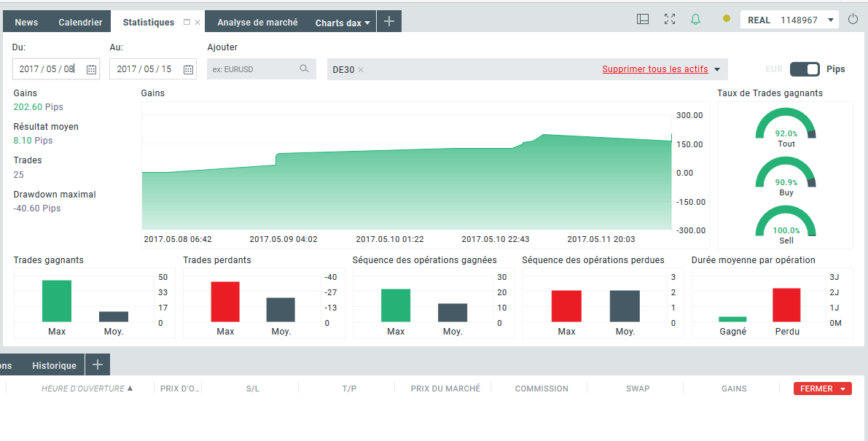Expand the assets list dropdown arrow

[717, 69]
